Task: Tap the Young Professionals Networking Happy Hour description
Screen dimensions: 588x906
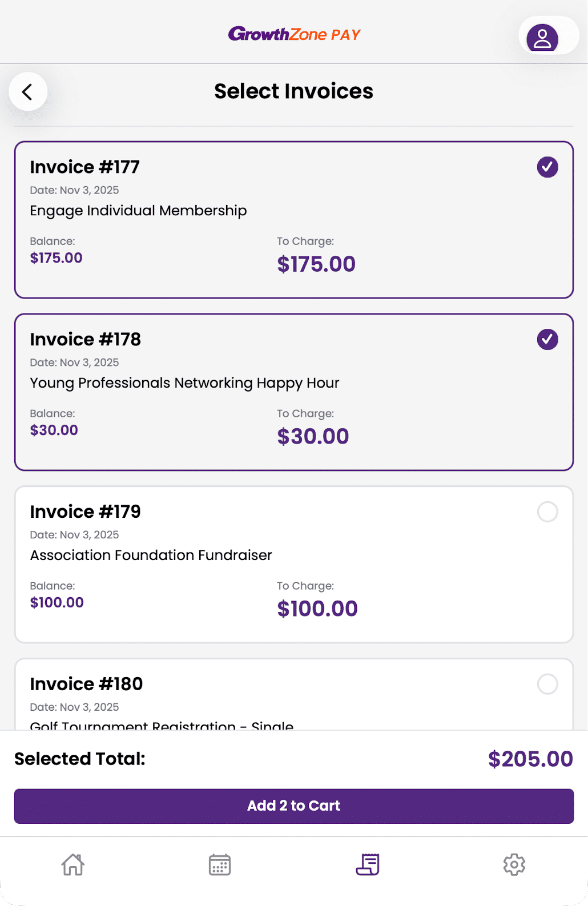Action: click(184, 383)
